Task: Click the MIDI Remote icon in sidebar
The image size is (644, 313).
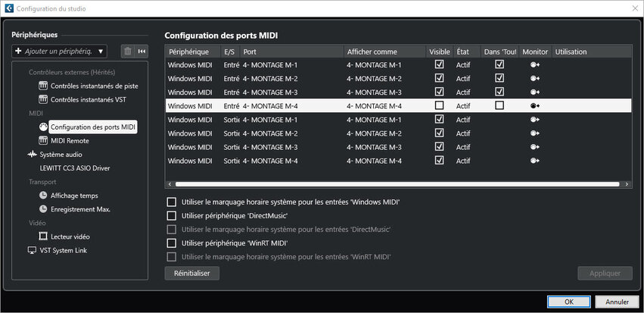Action: click(x=43, y=140)
